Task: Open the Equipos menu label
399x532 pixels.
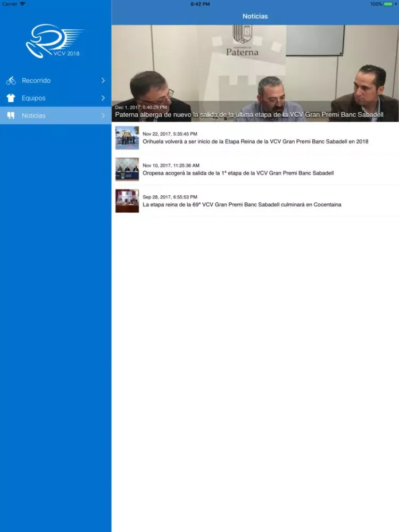Action: (x=34, y=98)
